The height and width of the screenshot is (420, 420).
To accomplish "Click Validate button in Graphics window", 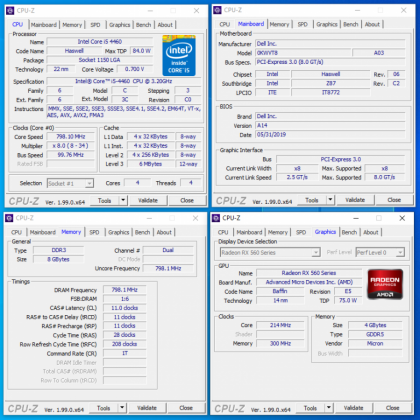I will coord(354,408).
